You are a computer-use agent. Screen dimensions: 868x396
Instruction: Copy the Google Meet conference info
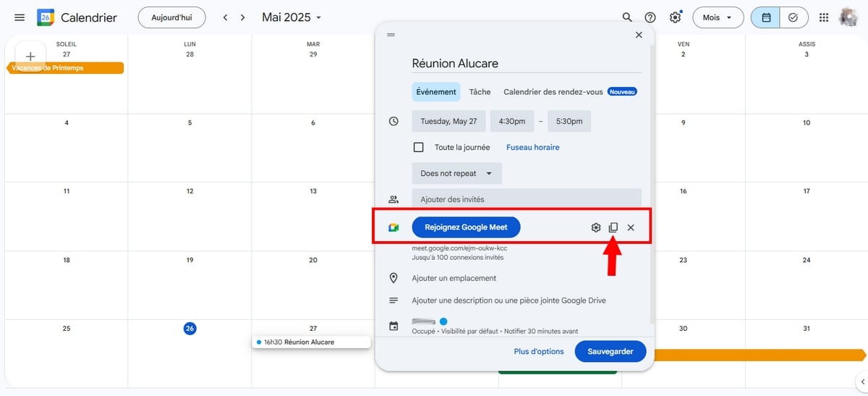coord(613,227)
